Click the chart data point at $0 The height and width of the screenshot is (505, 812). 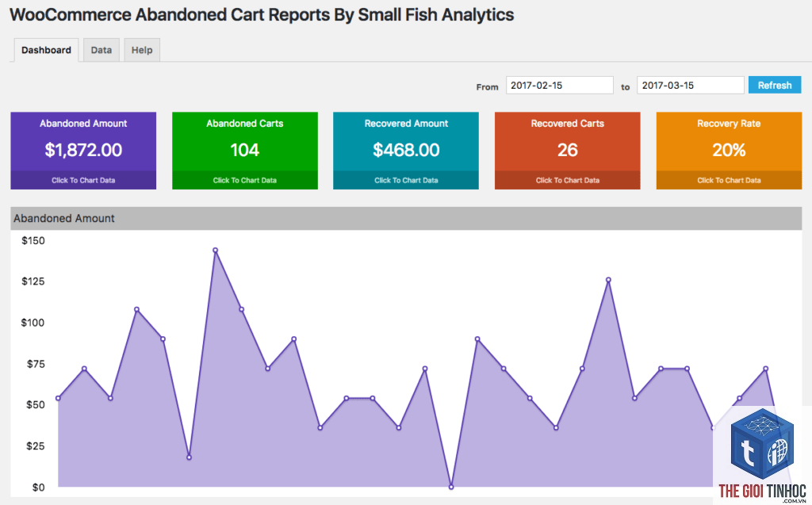coord(451,487)
